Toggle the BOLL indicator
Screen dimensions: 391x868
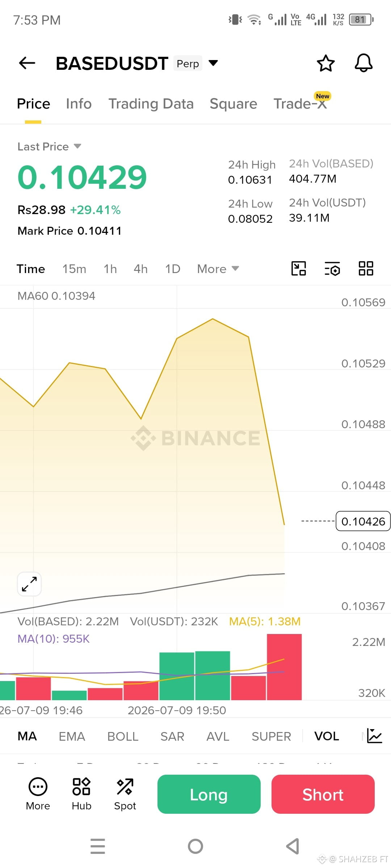point(123,736)
